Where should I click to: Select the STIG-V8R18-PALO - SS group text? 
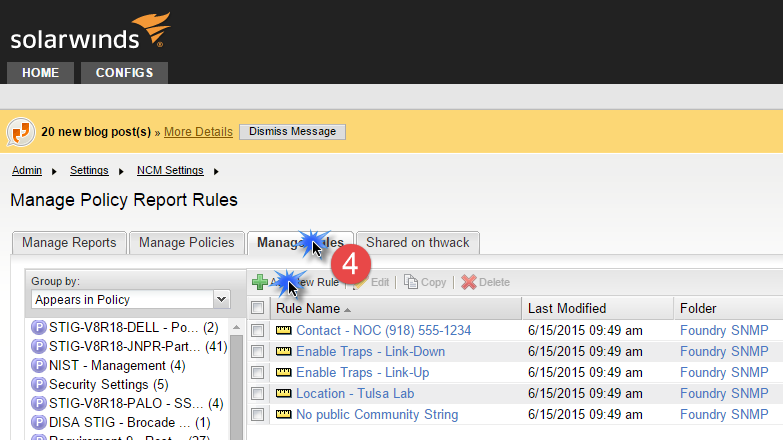136,404
